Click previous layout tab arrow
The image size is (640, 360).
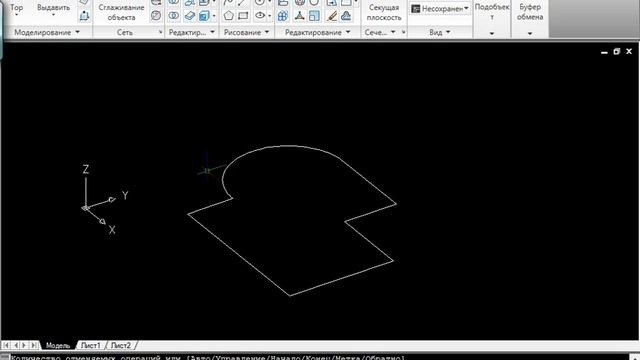click(16, 345)
